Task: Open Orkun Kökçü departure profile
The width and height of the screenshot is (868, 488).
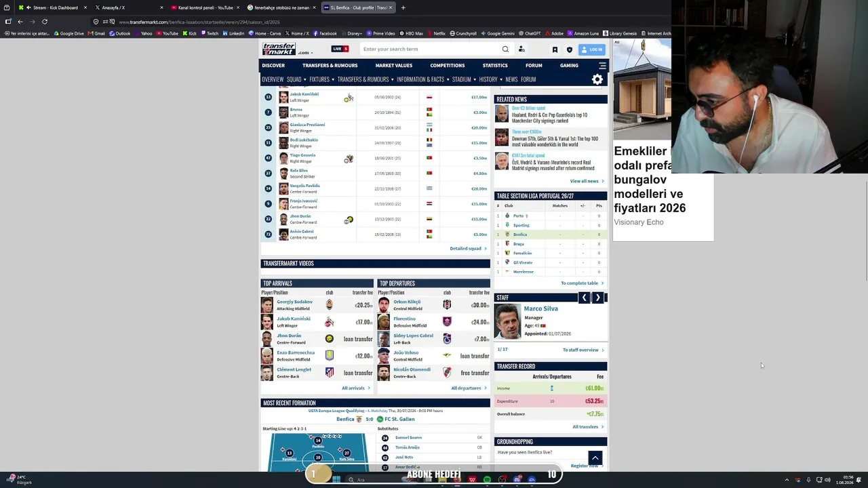Action: [x=407, y=302]
